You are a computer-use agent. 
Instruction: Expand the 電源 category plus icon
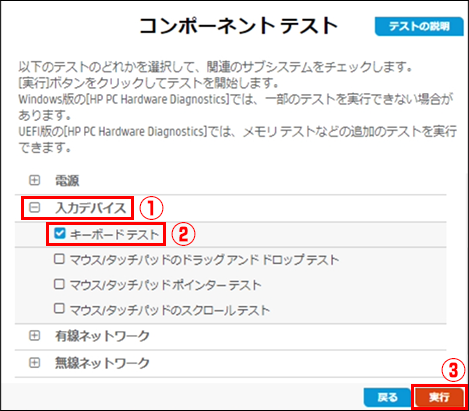pyautogui.click(x=34, y=180)
